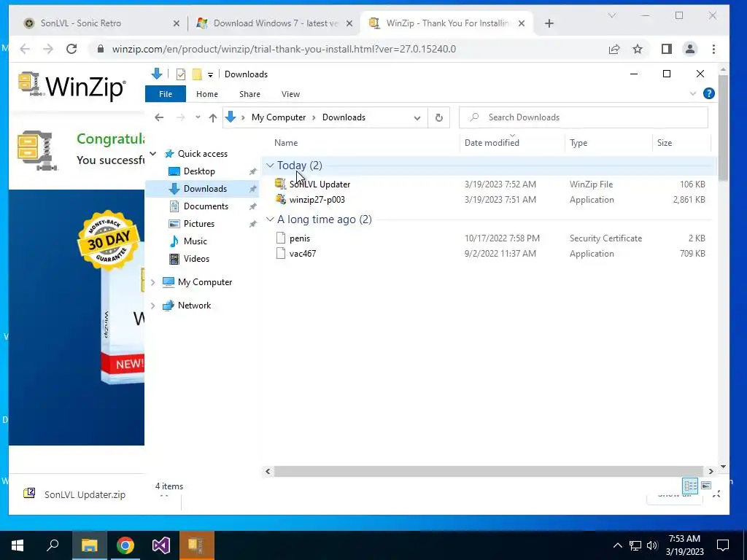
Task: Select My Computer in the navigation pane
Action: point(205,282)
